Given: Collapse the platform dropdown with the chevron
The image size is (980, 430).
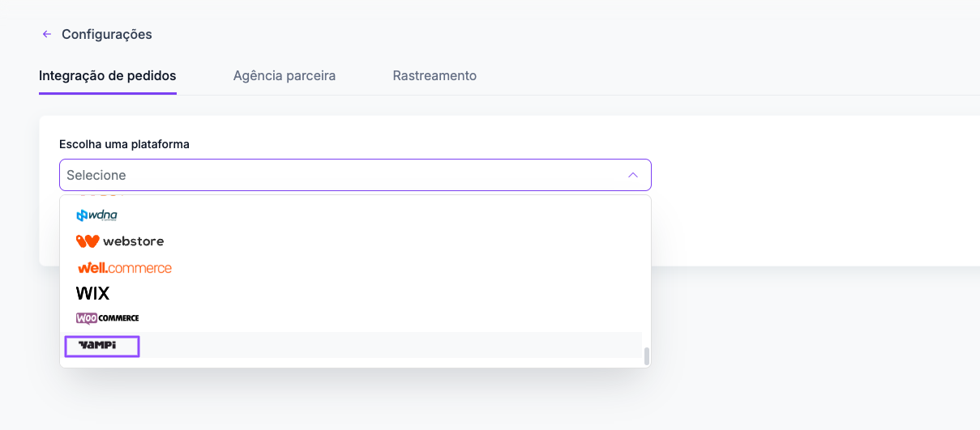Looking at the screenshot, I should pyautogui.click(x=633, y=175).
